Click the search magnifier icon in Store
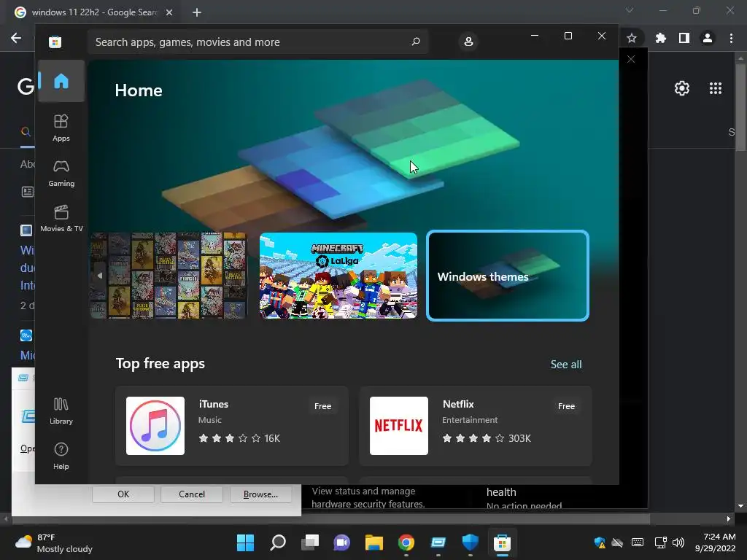The image size is (747, 560). 415,42
